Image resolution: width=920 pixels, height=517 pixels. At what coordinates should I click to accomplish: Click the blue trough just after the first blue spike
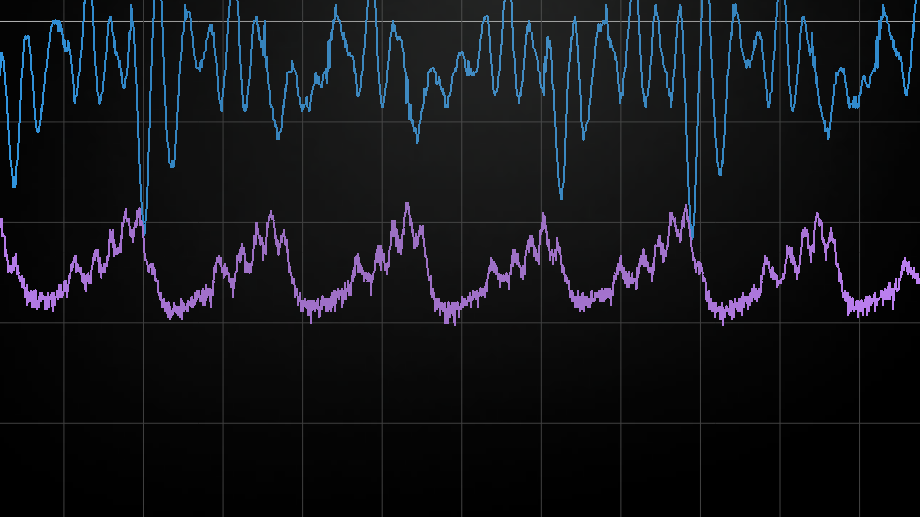click(x=172, y=165)
